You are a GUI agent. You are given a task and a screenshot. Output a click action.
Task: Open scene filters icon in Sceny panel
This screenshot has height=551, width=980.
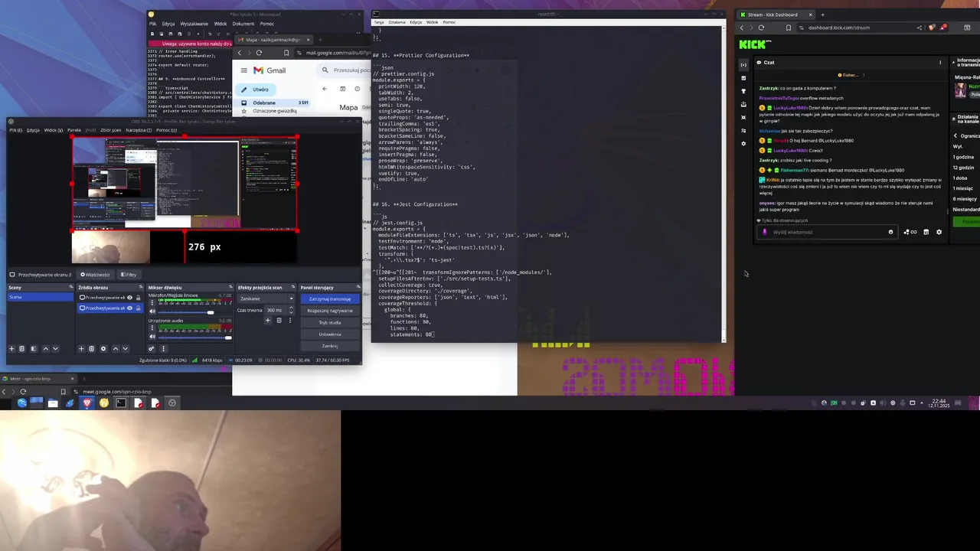click(34, 349)
